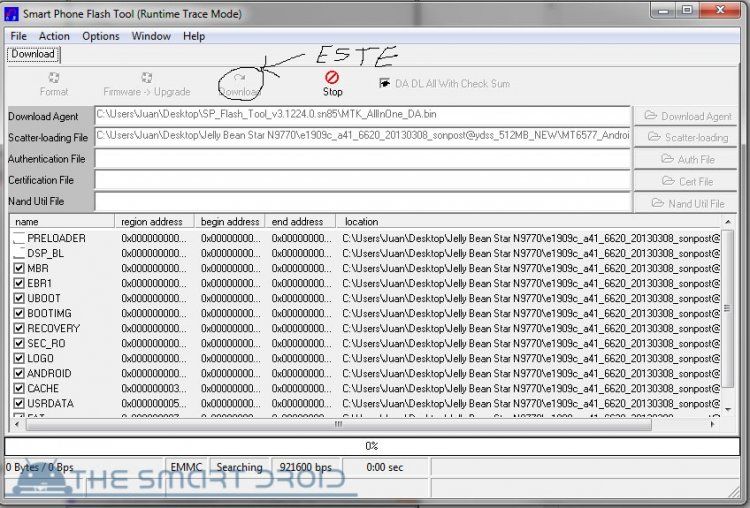Click the 921600 bps status entry
This screenshot has width=750, height=508.
click(306, 467)
